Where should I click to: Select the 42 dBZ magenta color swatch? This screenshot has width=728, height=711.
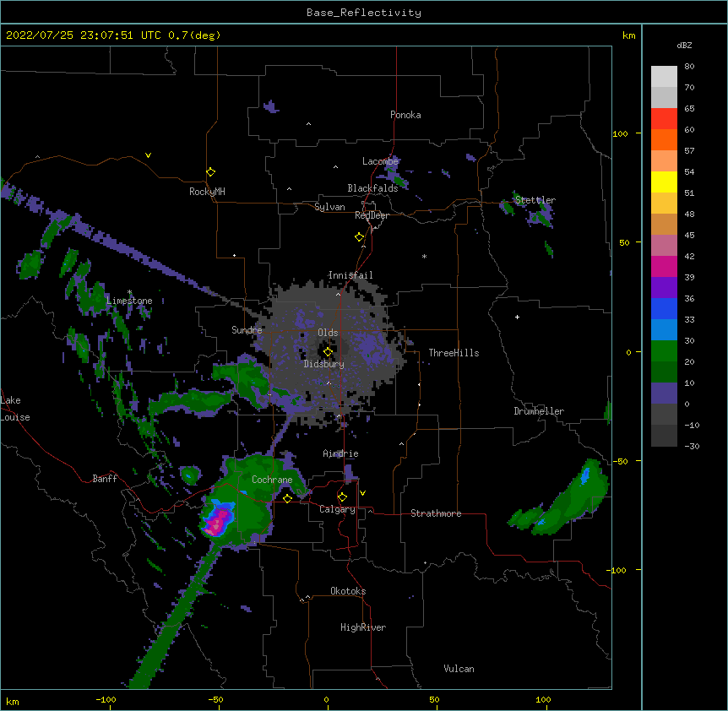(664, 266)
